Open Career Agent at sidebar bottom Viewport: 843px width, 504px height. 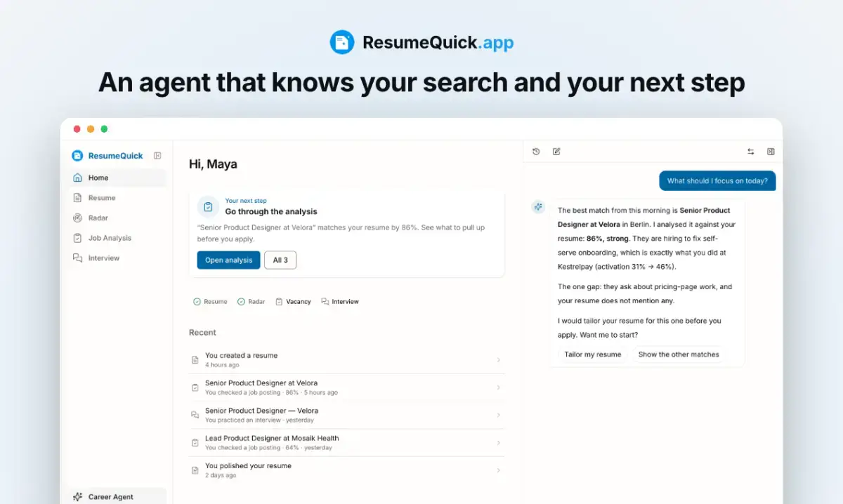(x=118, y=496)
